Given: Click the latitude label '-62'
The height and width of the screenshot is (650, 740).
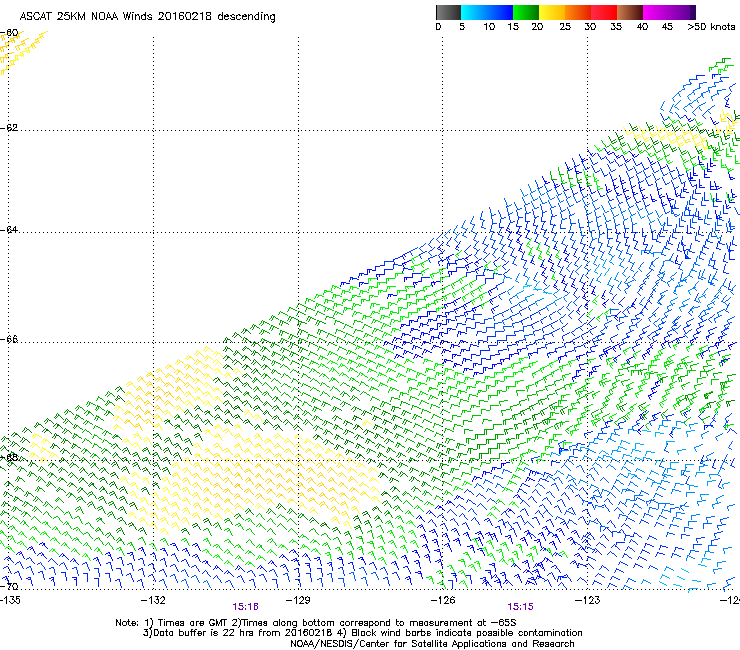Looking at the screenshot, I should point(9,128).
